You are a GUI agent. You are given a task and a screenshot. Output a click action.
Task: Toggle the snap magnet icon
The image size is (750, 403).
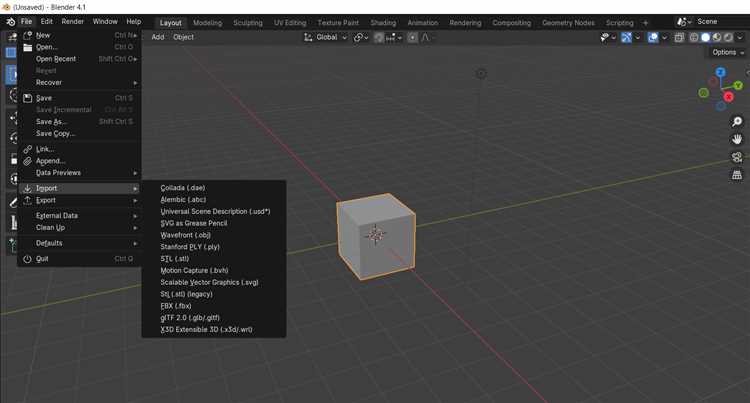pyautogui.click(x=378, y=37)
